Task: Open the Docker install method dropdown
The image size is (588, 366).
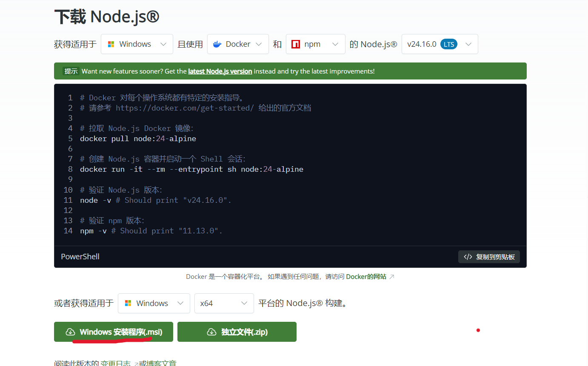Action: pos(238,44)
